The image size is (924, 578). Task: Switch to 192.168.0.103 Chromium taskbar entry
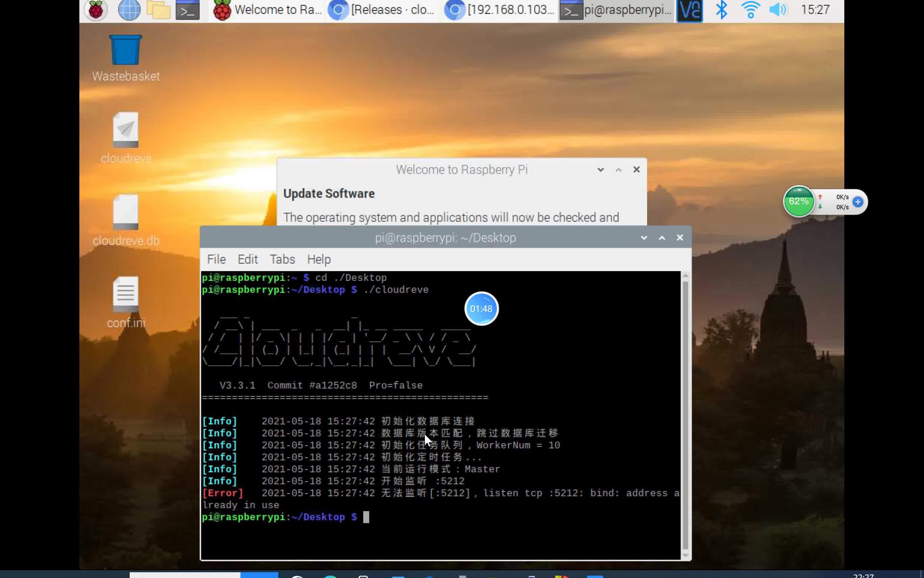(x=499, y=10)
